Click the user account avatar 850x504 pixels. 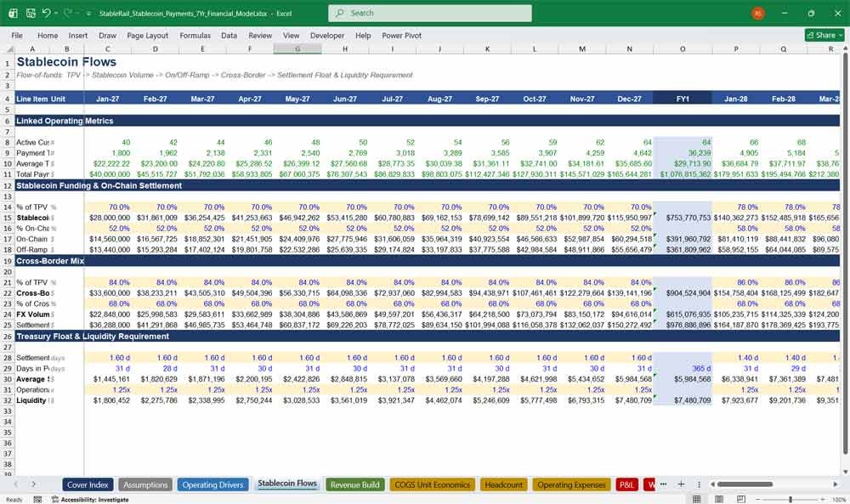click(758, 13)
